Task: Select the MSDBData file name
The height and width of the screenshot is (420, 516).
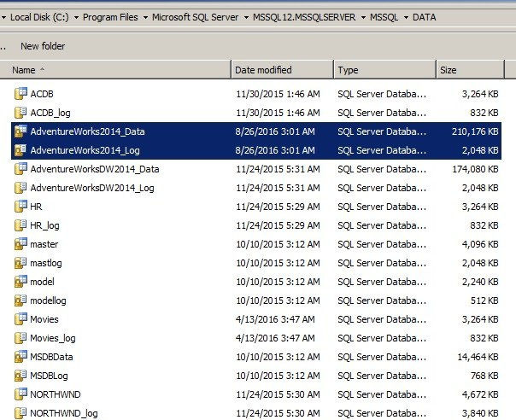Action: [51, 357]
